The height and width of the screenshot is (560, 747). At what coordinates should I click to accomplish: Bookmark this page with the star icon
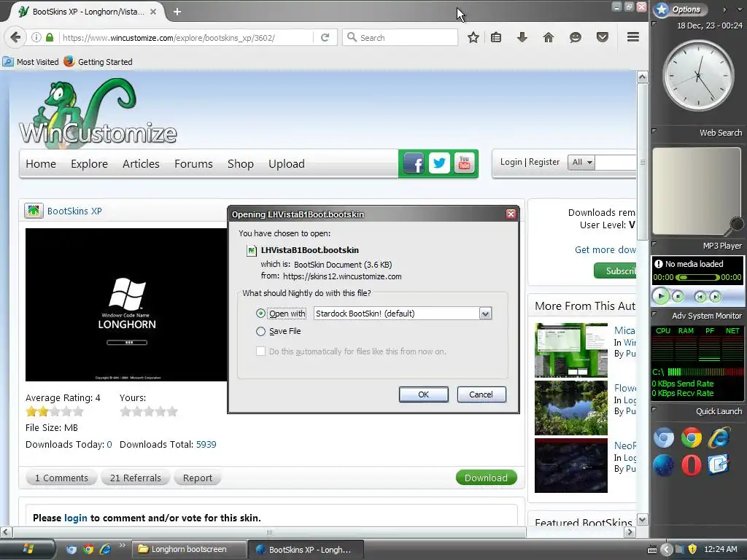point(473,37)
